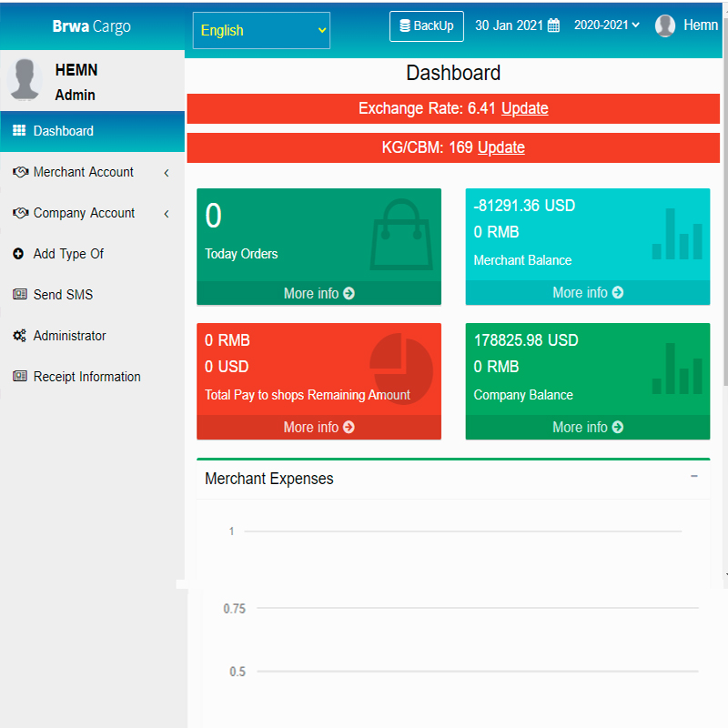Click the BackUp button

(427, 26)
